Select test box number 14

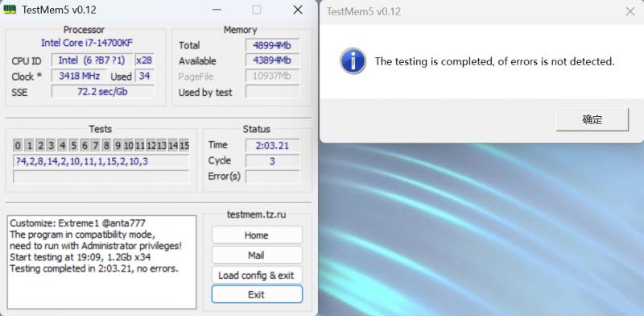(x=173, y=145)
